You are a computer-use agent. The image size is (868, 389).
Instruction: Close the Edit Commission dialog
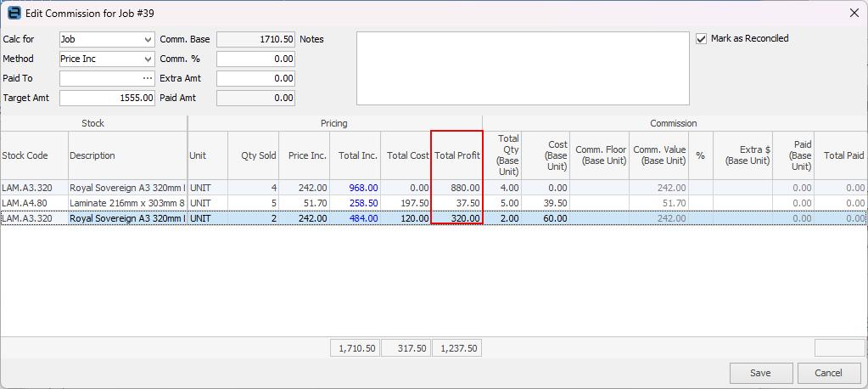coord(854,13)
